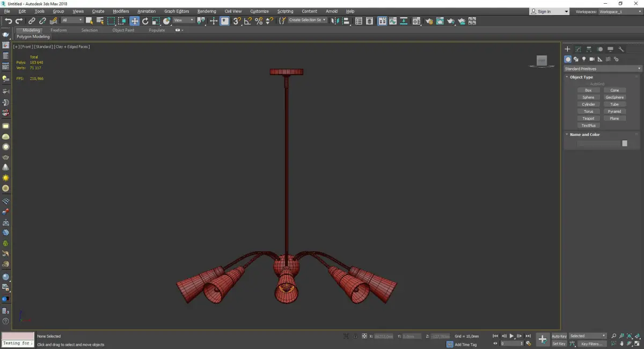The height and width of the screenshot is (349, 644).
Task: Open the Material Editor icon
Action: (x=416, y=21)
